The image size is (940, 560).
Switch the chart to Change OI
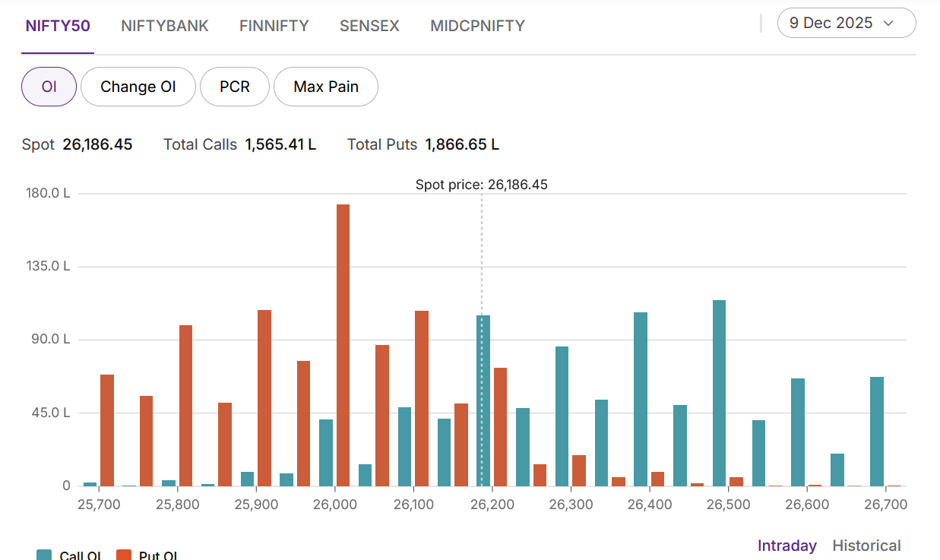[x=138, y=87]
